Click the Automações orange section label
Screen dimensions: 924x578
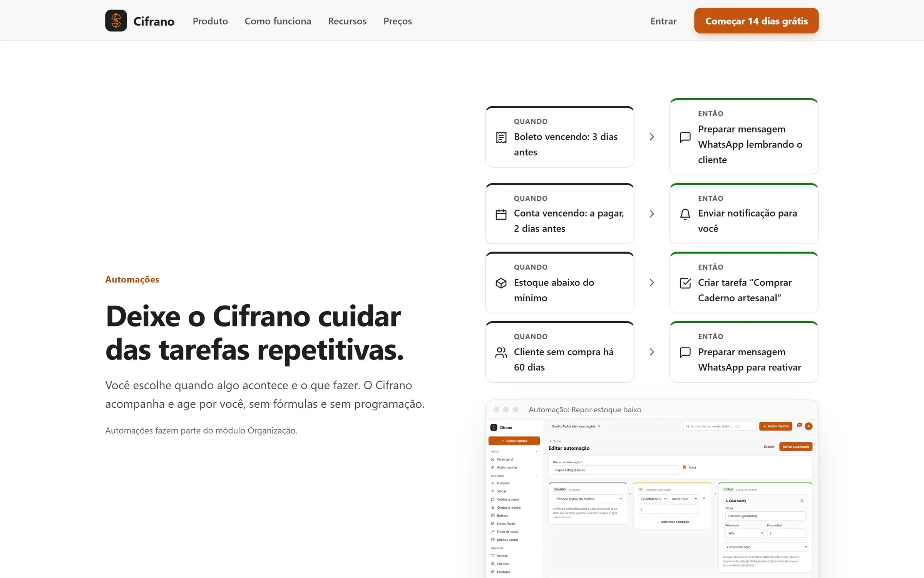(132, 279)
